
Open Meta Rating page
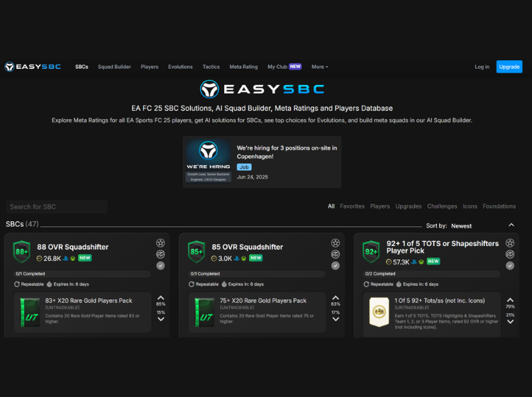pos(243,67)
